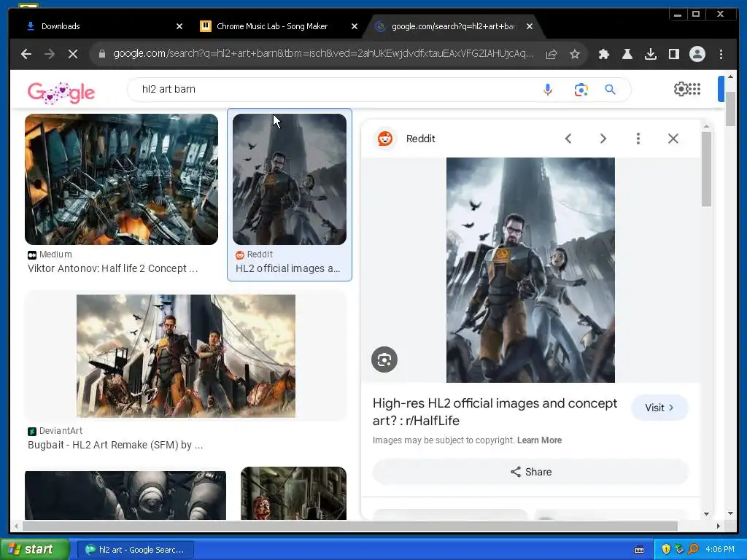This screenshot has height=560, width=747.
Task: Open Chrome Labs flask icon
Action: coord(627,54)
